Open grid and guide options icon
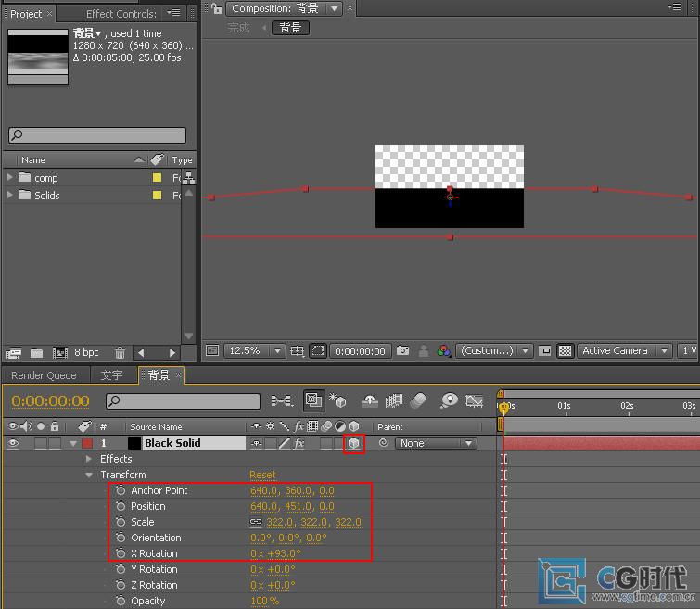This screenshot has width=700, height=609. click(x=297, y=351)
